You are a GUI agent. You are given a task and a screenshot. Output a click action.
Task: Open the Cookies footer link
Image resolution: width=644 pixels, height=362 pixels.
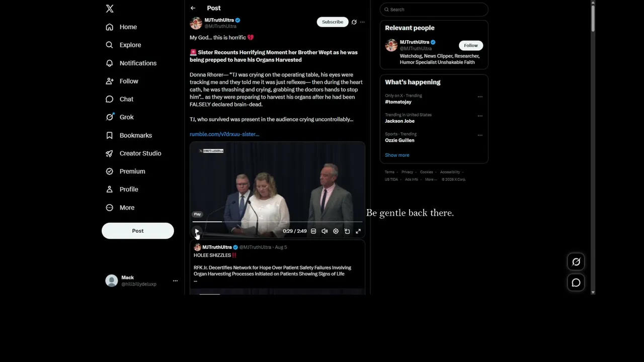[427, 172]
